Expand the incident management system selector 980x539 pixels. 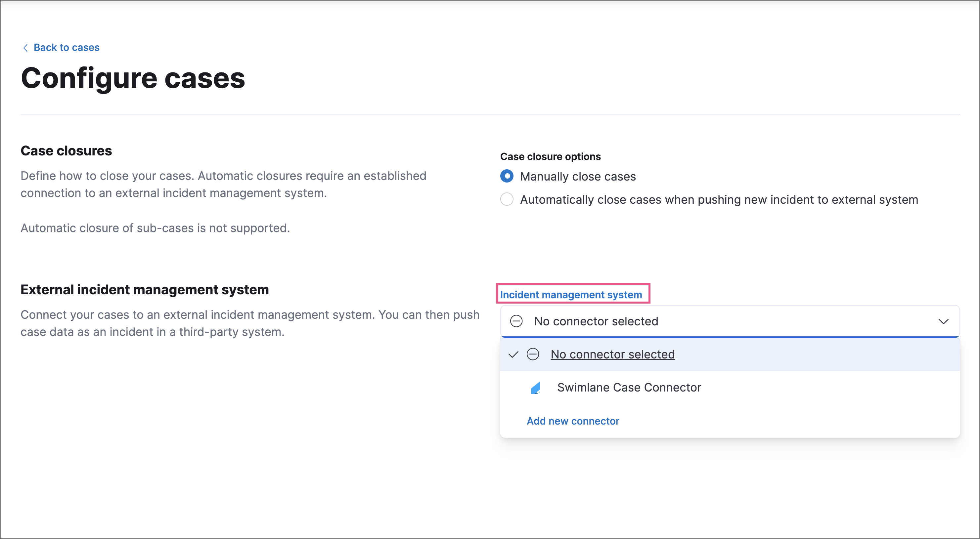click(723, 321)
